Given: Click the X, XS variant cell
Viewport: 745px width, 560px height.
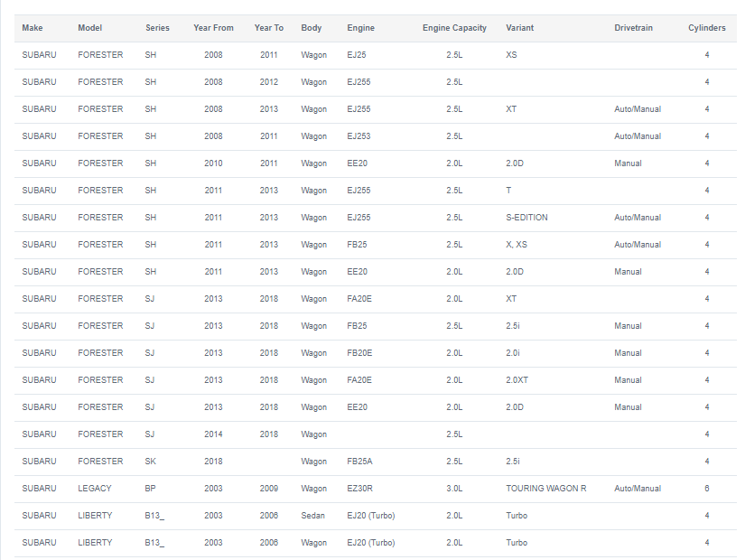Looking at the screenshot, I should pos(517,245).
